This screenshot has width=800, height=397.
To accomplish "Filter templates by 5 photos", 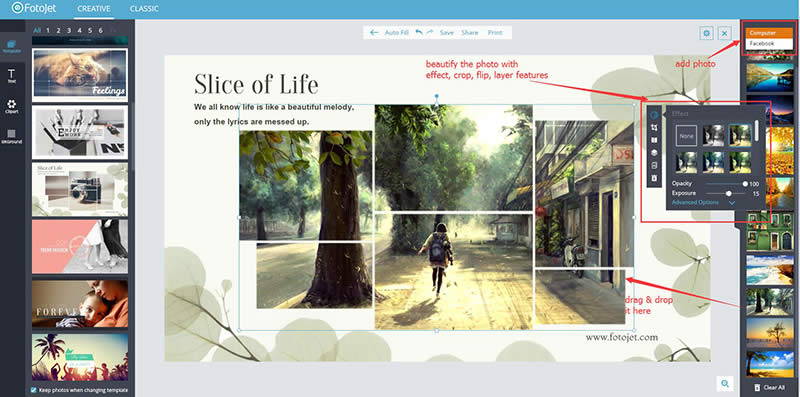I will pos(90,31).
